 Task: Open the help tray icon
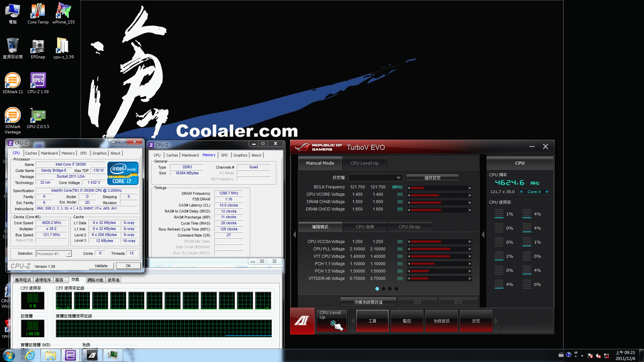(x=569, y=355)
